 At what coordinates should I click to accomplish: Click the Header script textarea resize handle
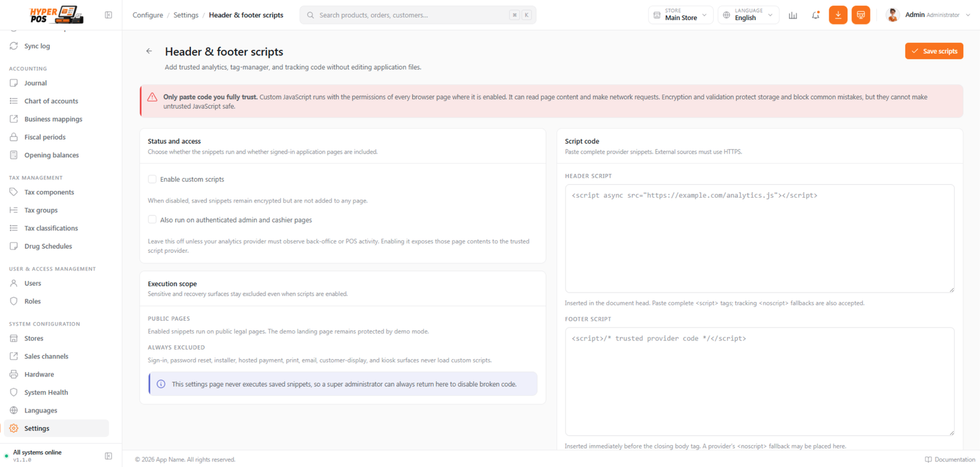[x=951, y=290]
